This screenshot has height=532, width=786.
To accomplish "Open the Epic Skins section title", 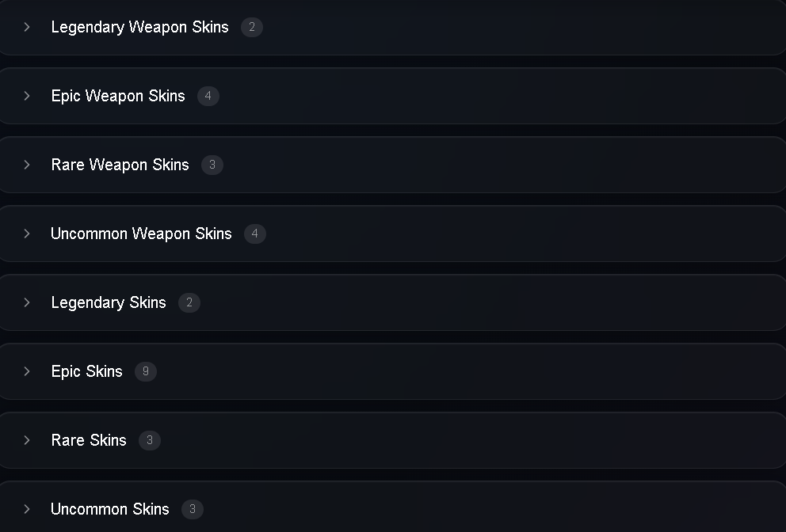I will 86,371.
